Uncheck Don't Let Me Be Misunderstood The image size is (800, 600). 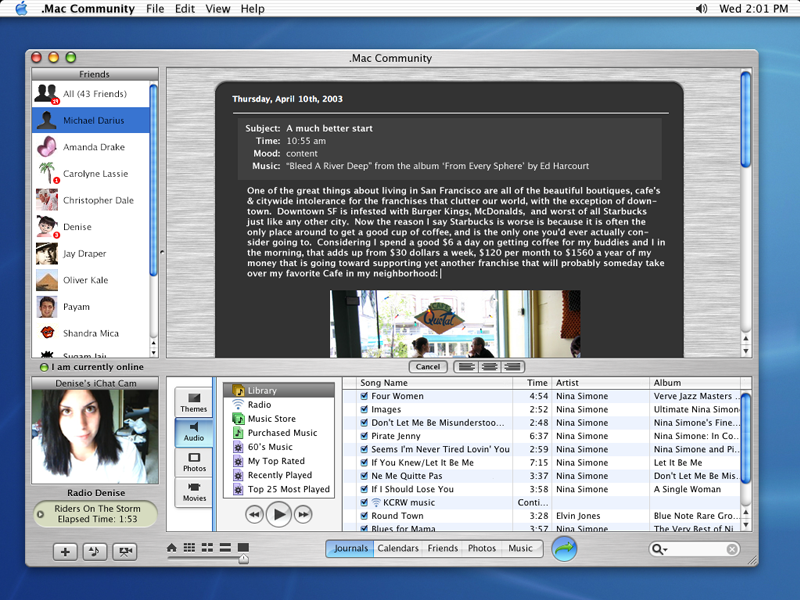[x=364, y=422]
